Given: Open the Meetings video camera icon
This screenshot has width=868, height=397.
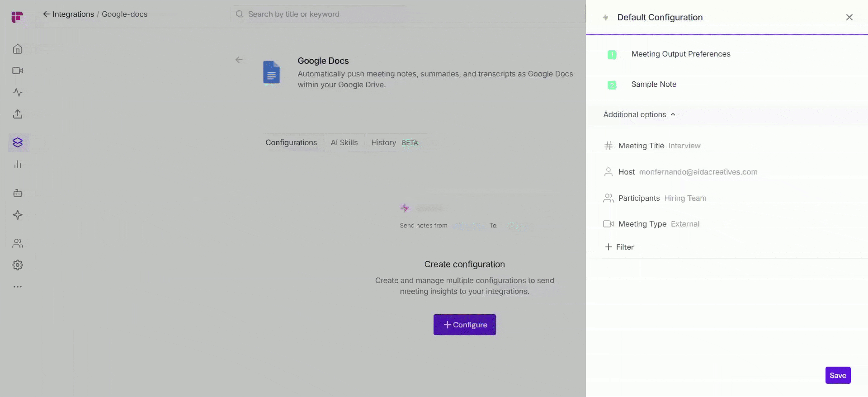Looking at the screenshot, I should 18,71.
